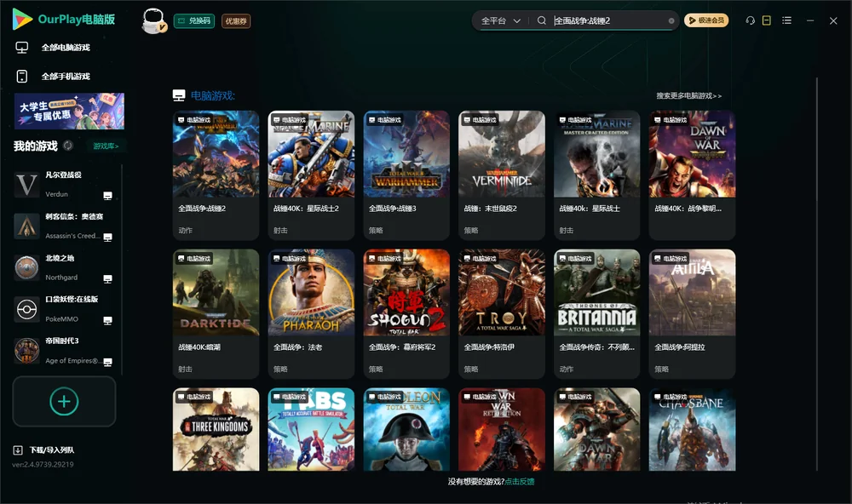Select 凡尔登战役 Verdun in my games

point(64,185)
